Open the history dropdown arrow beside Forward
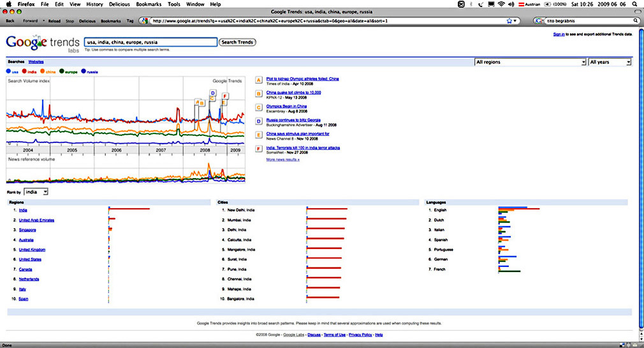The width and height of the screenshot is (644, 348). 43,20
